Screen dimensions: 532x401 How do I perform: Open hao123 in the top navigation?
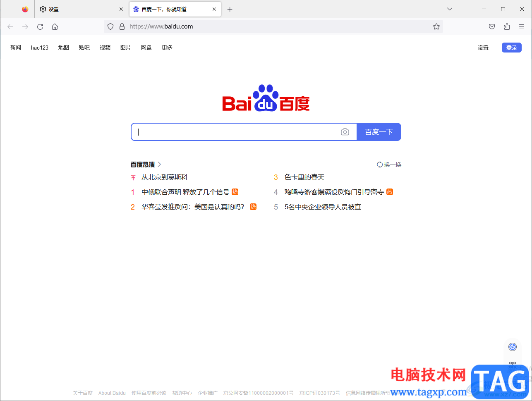(40, 48)
